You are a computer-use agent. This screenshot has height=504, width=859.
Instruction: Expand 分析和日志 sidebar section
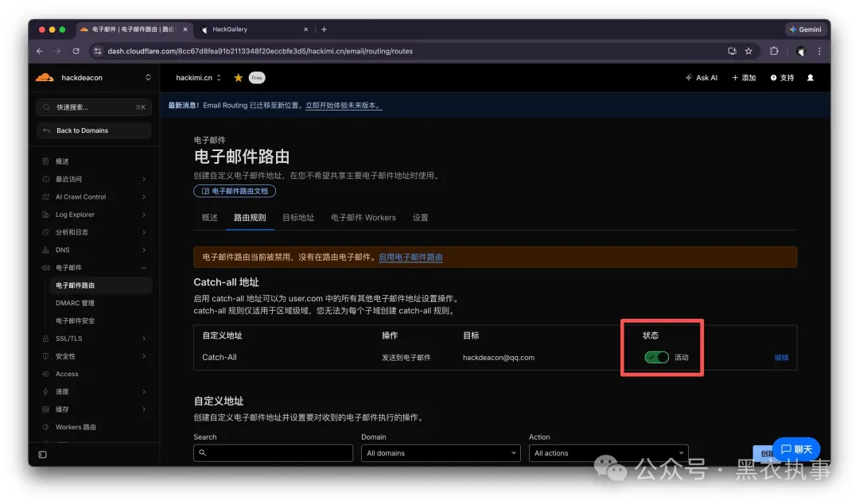click(94, 232)
